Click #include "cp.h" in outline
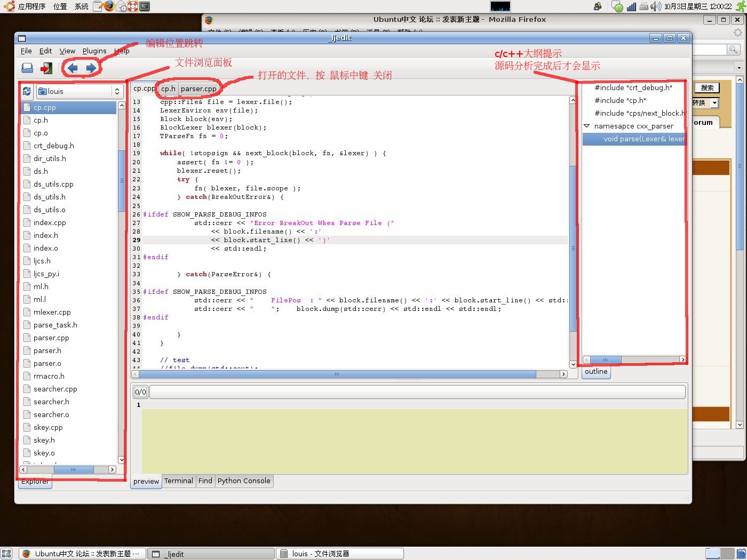 pos(620,101)
